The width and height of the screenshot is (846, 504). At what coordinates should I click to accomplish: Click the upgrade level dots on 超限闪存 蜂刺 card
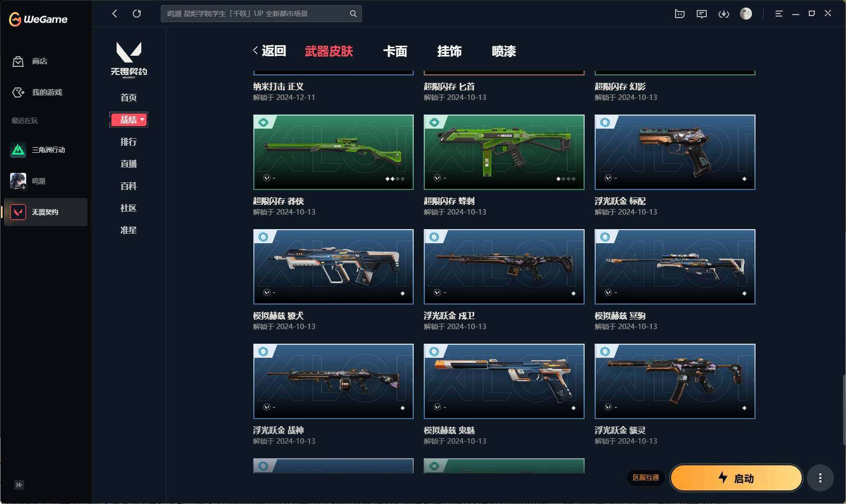[566, 179]
